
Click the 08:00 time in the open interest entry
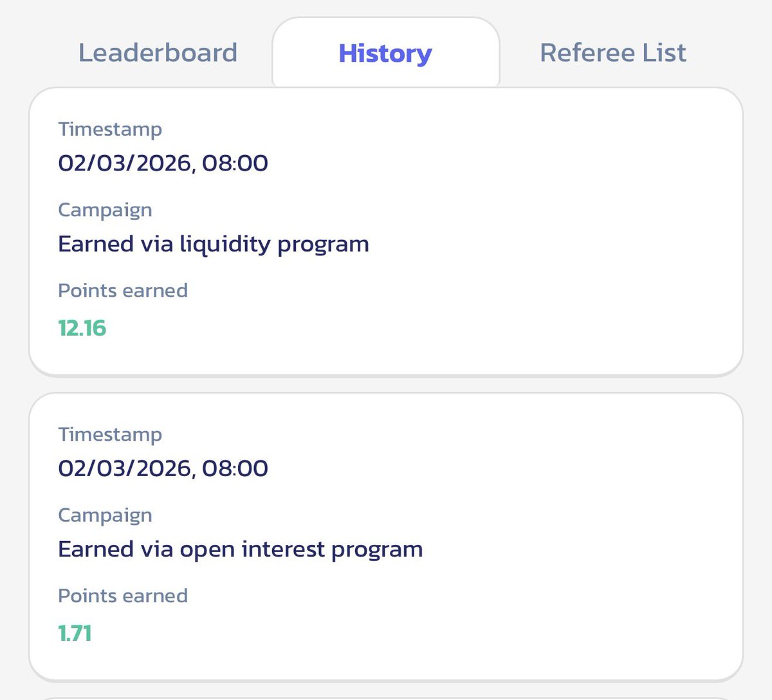(235, 468)
